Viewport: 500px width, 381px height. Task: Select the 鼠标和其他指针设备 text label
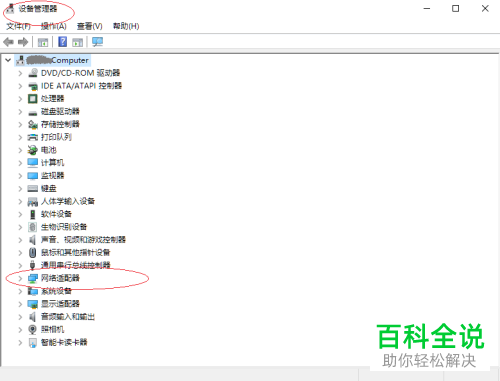[x=75, y=253]
